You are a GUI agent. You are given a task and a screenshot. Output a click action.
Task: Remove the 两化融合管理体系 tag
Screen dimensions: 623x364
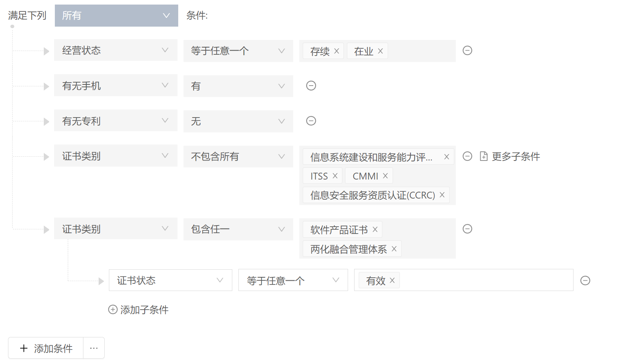pyautogui.click(x=394, y=249)
